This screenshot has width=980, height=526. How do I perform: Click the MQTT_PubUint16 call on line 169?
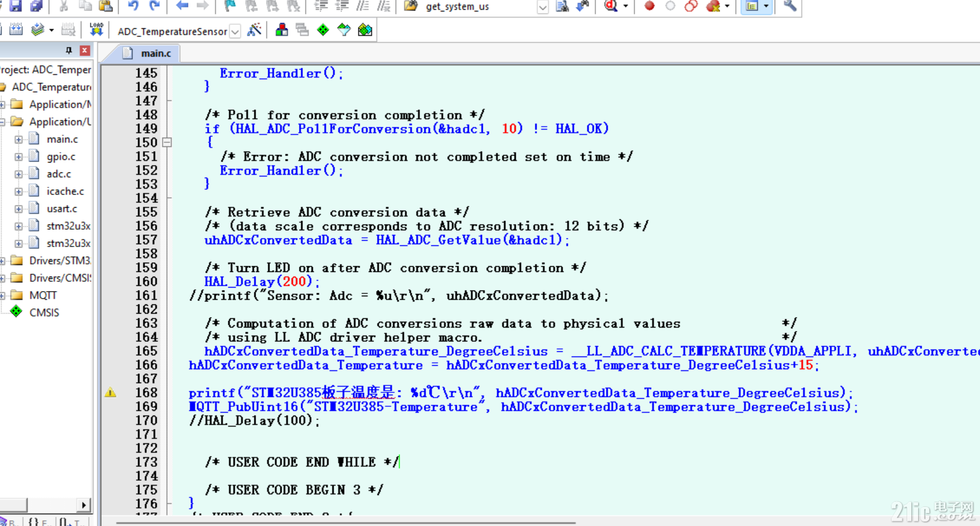pyautogui.click(x=523, y=407)
